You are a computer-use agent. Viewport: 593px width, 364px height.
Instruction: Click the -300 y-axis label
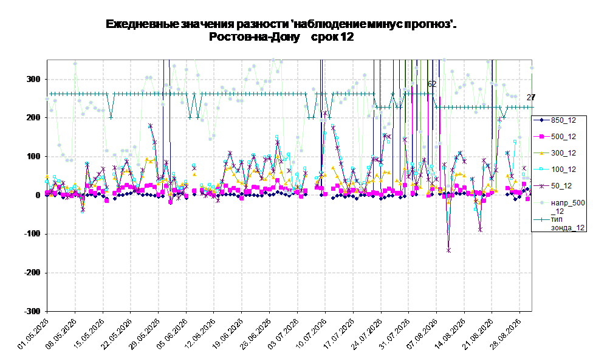click(32, 311)
